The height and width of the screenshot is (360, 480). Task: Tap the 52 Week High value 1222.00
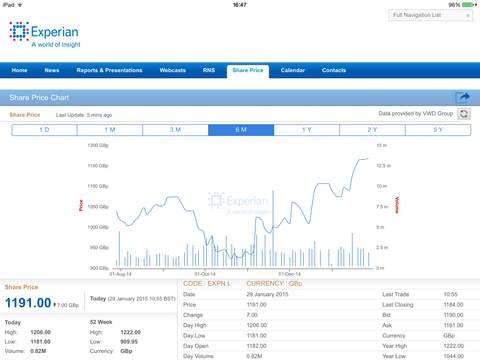(x=130, y=332)
